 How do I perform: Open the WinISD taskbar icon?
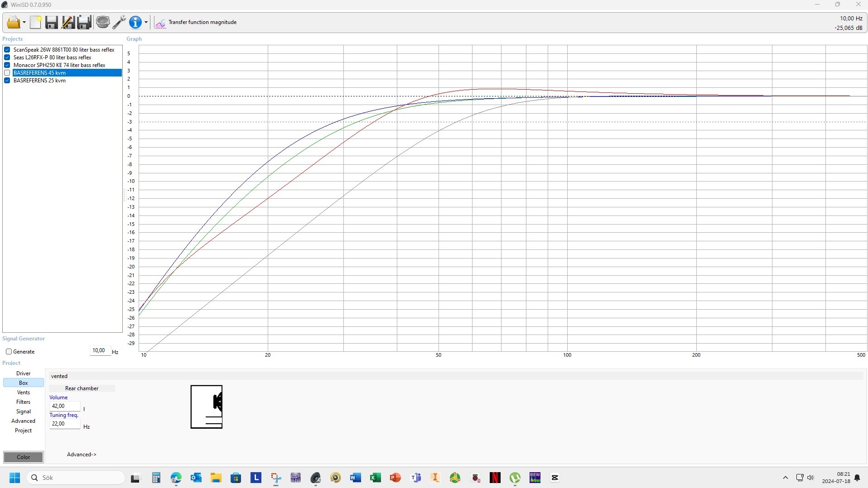click(x=316, y=478)
